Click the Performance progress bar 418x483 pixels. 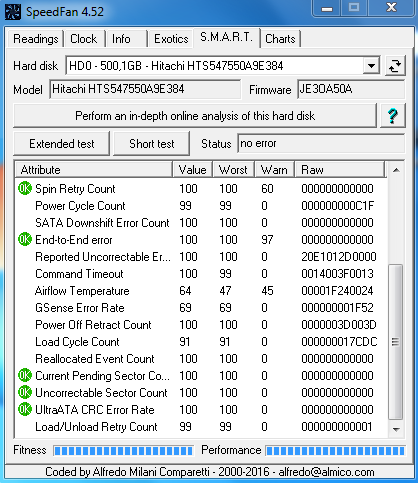click(x=336, y=451)
